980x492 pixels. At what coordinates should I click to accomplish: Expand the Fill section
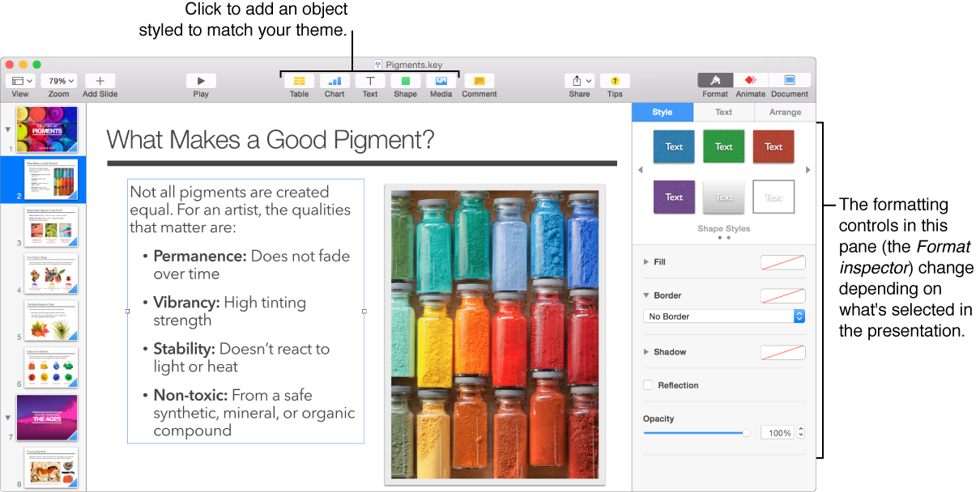[x=646, y=262]
